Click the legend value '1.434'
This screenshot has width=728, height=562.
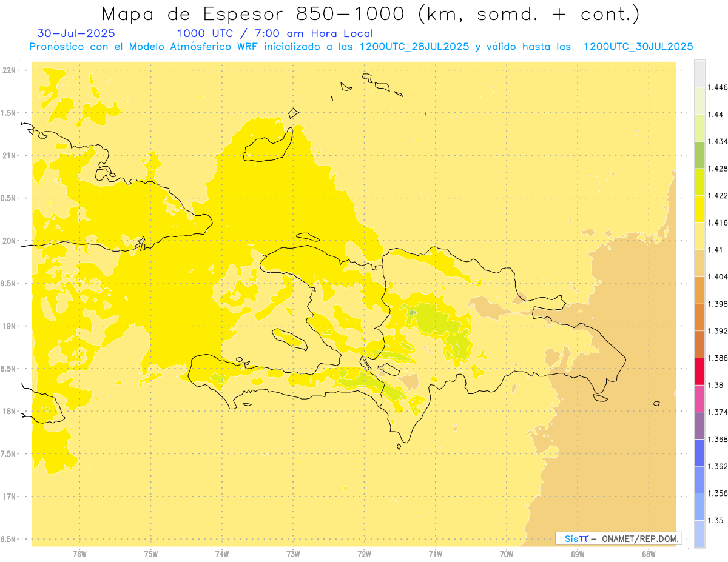(x=718, y=141)
